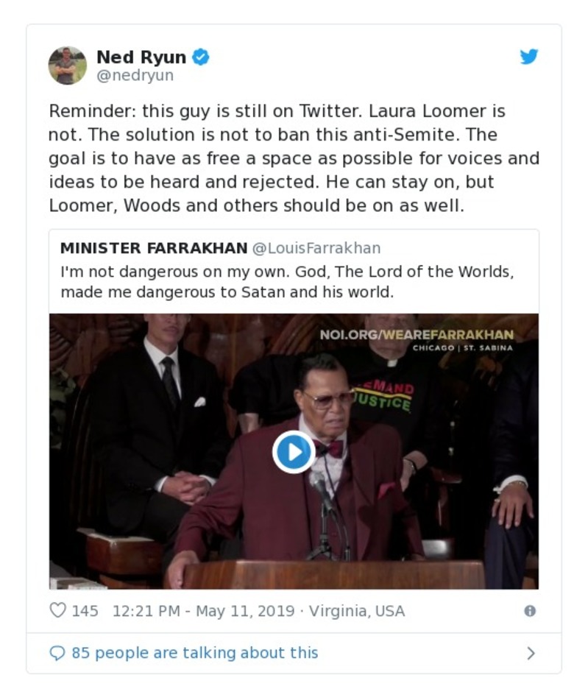Click the main tweet text starting "Reminder"

click(x=294, y=158)
